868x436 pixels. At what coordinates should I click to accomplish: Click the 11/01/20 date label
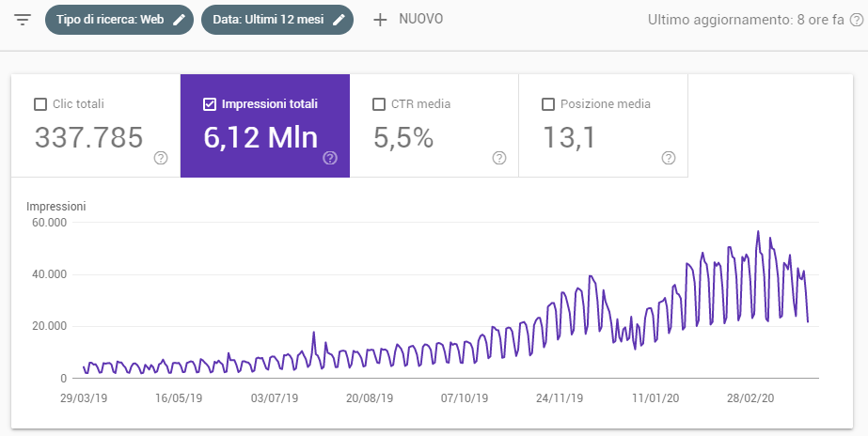click(655, 398)
